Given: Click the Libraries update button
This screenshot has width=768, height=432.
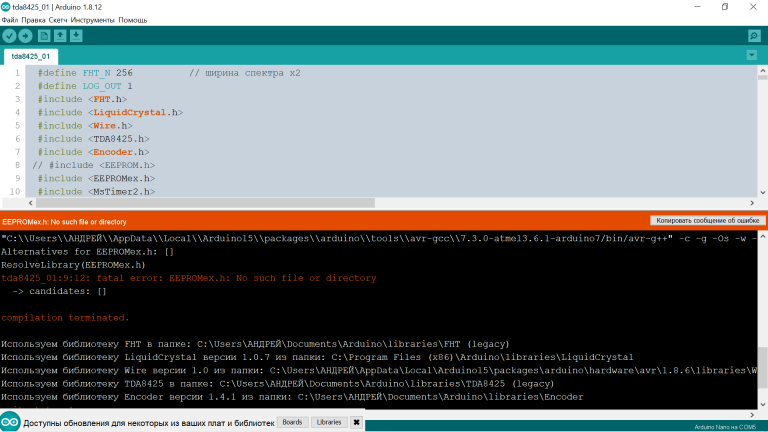Looking at the screenshot, I should click(328, 422).
